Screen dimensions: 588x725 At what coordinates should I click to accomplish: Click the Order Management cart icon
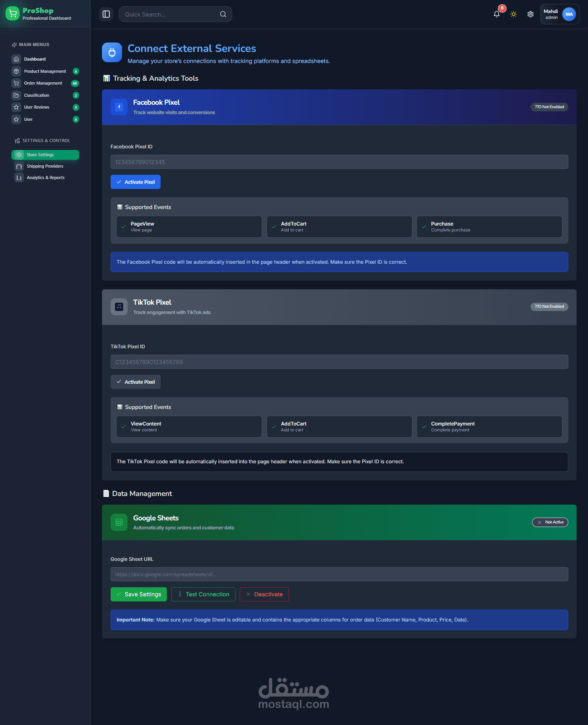[x=16, y=83]
